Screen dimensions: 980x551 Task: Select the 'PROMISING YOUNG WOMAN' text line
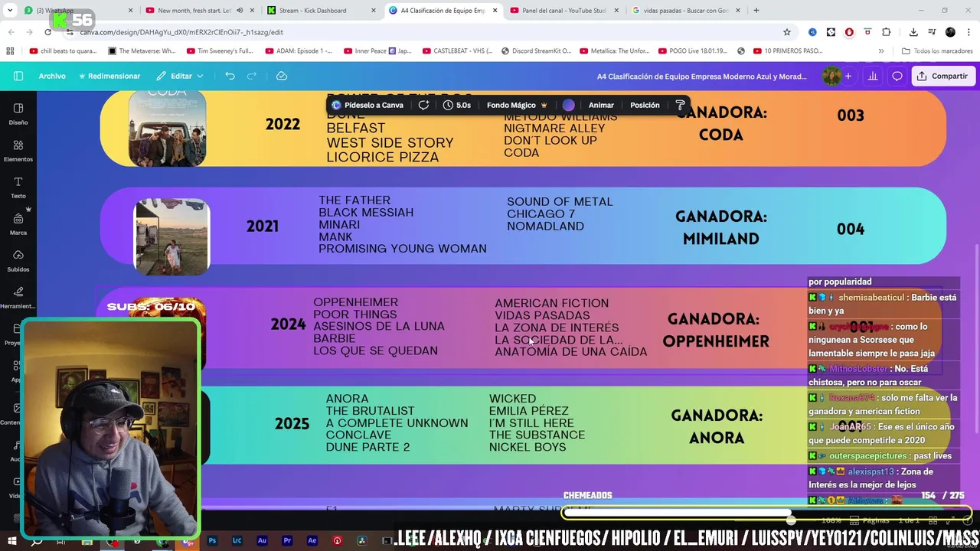coord(403,249)
